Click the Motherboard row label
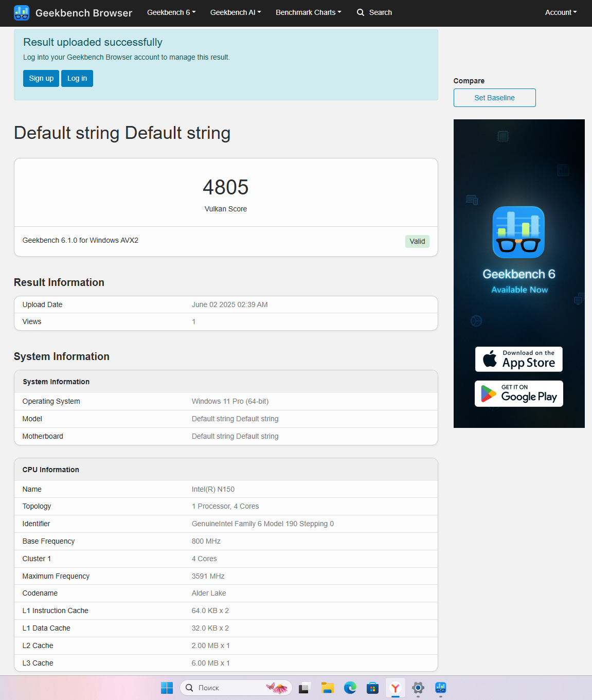The width and height of the screenshot is (592, 700). (x=43, y=436)
